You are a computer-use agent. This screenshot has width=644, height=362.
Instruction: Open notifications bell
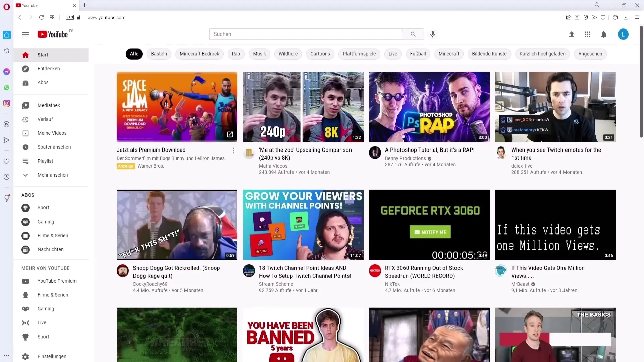(x=604, y=34)
